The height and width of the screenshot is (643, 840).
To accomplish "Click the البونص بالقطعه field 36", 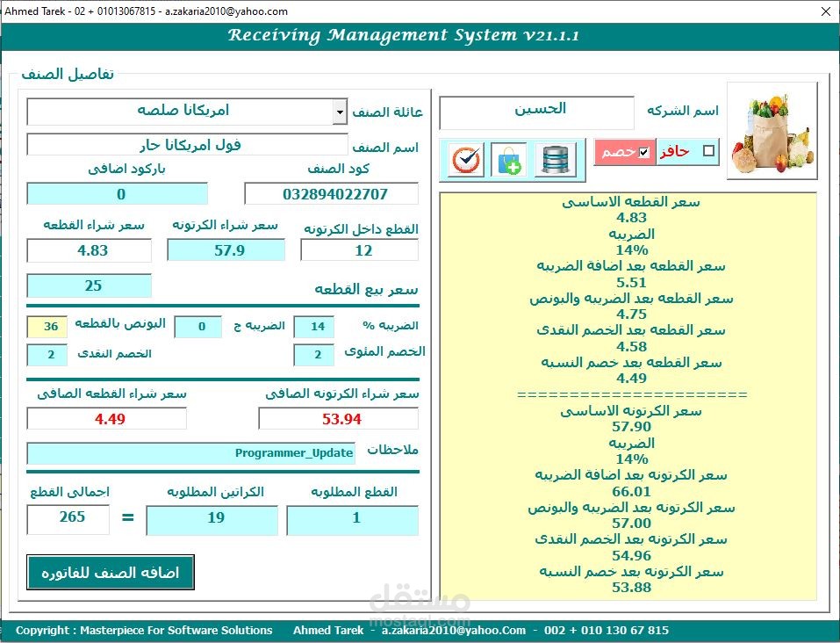I will [x=47, y=327].
